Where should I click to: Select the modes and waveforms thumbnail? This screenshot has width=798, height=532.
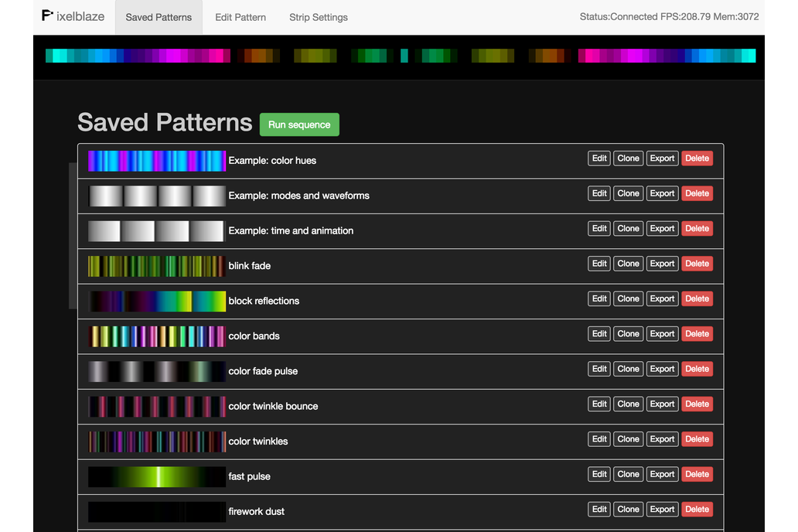click(x=157, y=196)
